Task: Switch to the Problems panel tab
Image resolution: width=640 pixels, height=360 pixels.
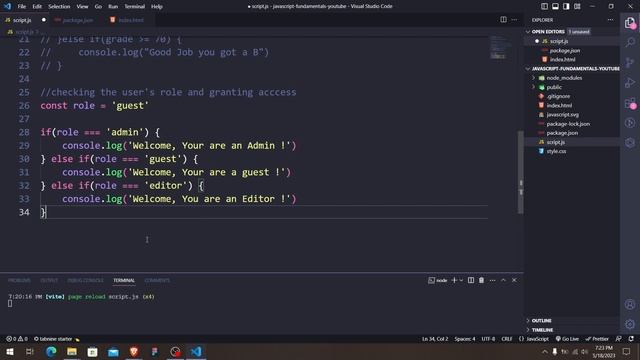Action: coord(19,280)
